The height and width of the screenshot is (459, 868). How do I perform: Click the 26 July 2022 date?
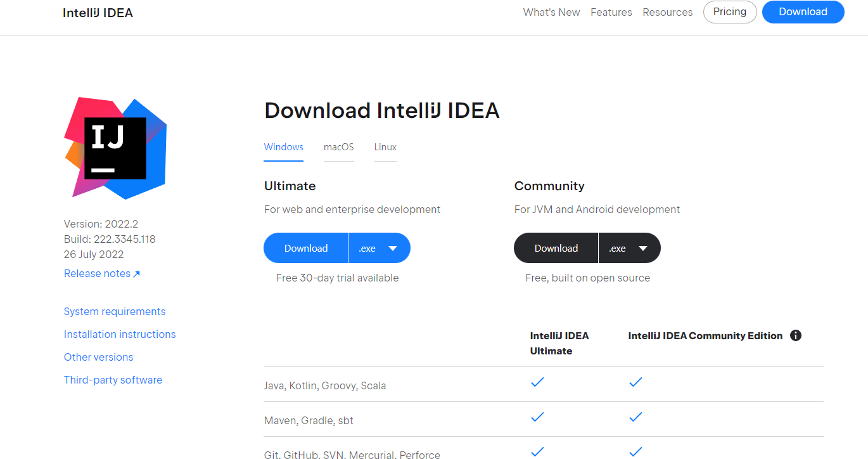(94, 254)
